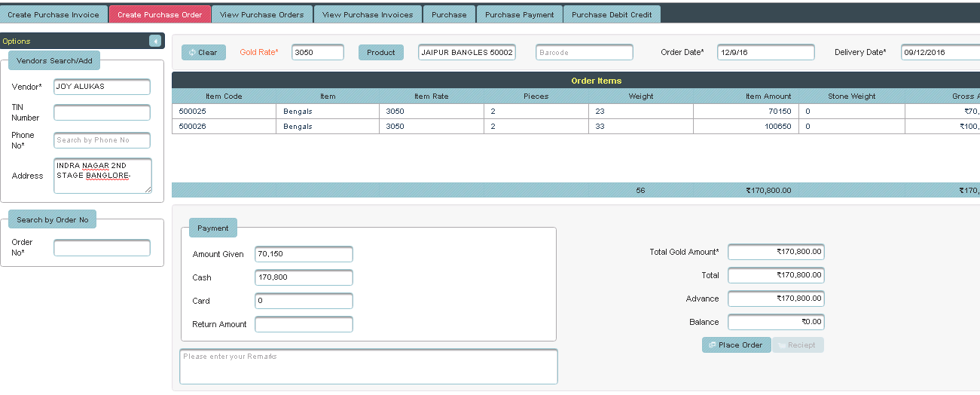Open the View Purchase Orders tab
The width and height of the screenshot is (980, 395).
[261, 14]
